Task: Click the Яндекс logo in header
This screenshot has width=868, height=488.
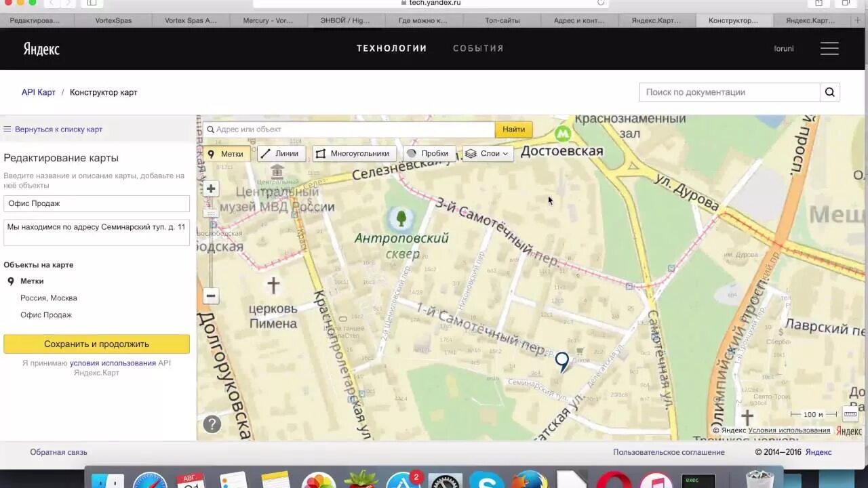Action: pyautogui.click(x=41, y=49)
